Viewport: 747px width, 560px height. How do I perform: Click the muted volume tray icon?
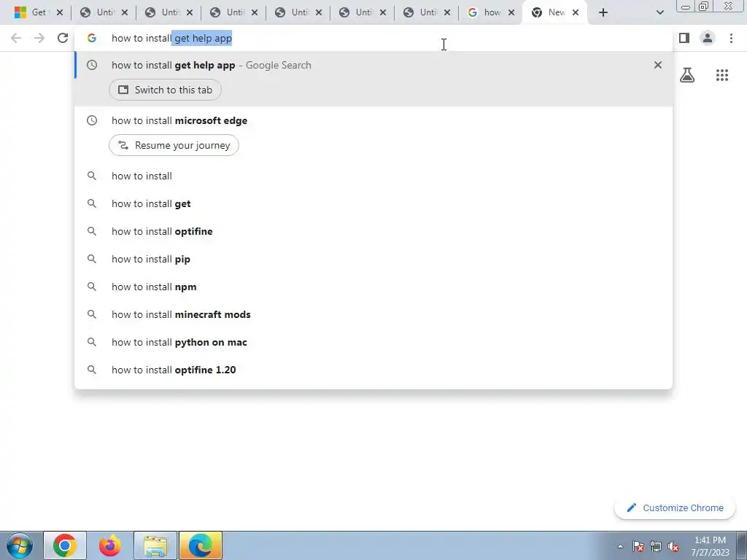[x=673, y=546]
